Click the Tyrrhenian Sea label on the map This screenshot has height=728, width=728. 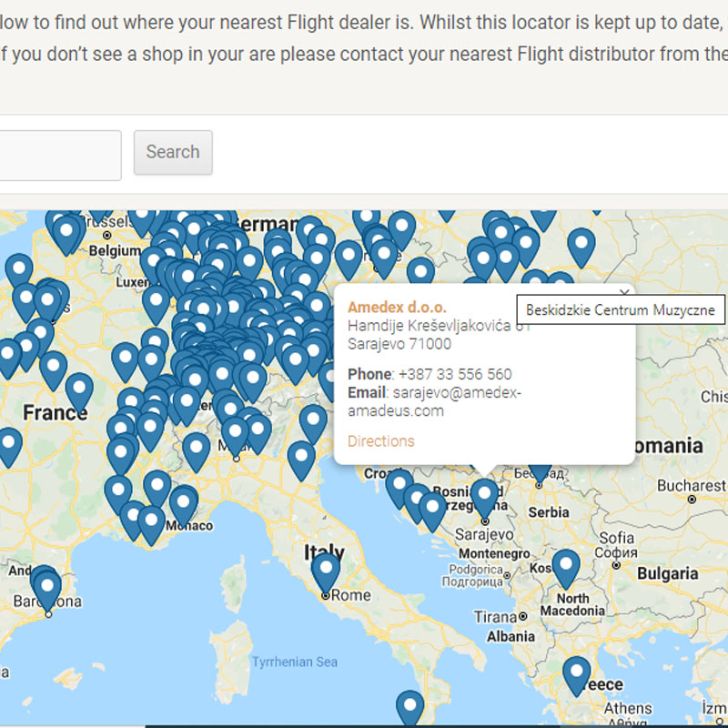tap(294, 662)
